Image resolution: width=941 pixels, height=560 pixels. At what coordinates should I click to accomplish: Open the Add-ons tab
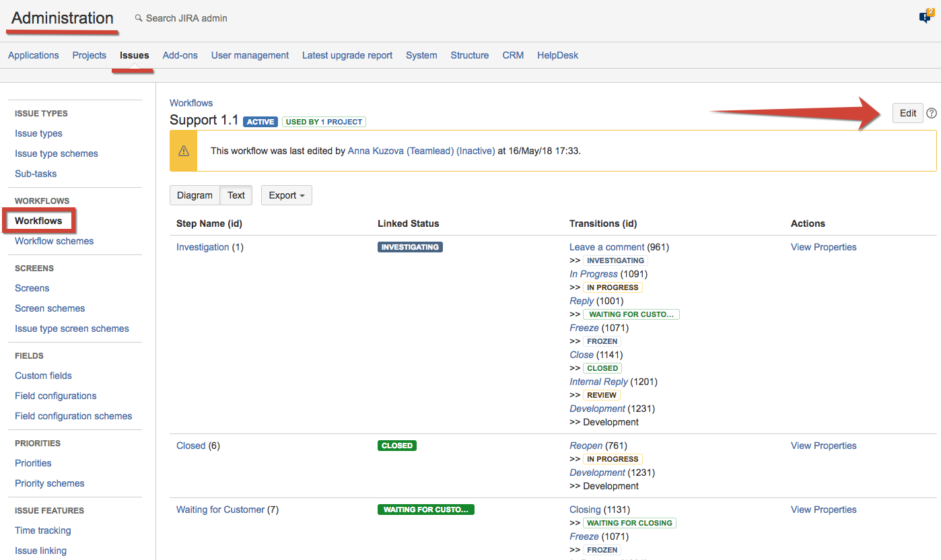tap(180, 55)
